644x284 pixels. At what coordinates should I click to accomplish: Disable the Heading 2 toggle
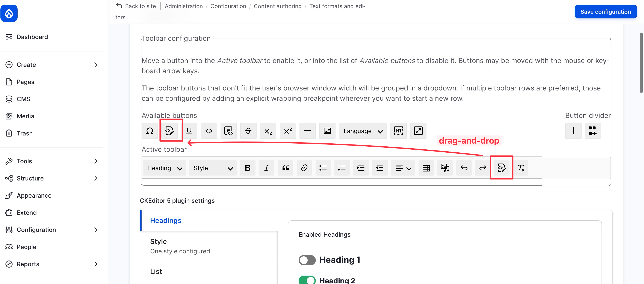point(307,280)
